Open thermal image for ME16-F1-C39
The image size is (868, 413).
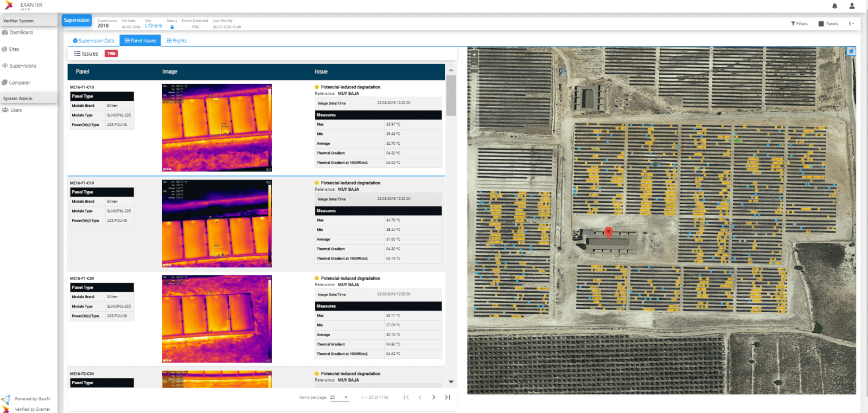(217, 319)
